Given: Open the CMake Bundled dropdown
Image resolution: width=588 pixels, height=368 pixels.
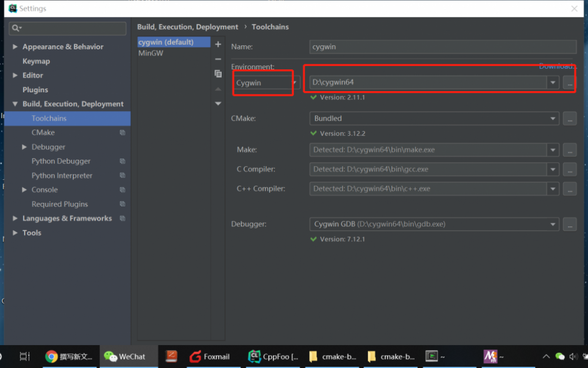Looking at the screenshot, I should tap(434, 119).
